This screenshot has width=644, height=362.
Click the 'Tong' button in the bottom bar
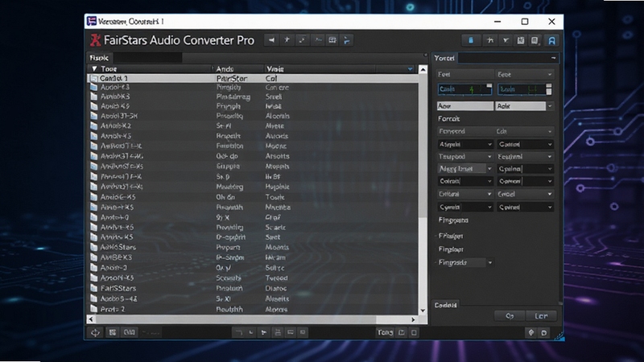[x=385, y=332]
